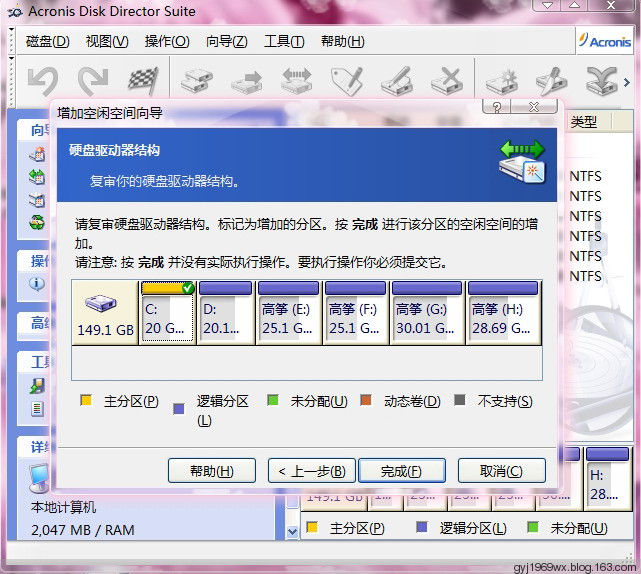The height and width of the screenshot is (574, 641).
Task: Close the 增加空闲空间向导 dialog
Action: (x=534, y=107)
